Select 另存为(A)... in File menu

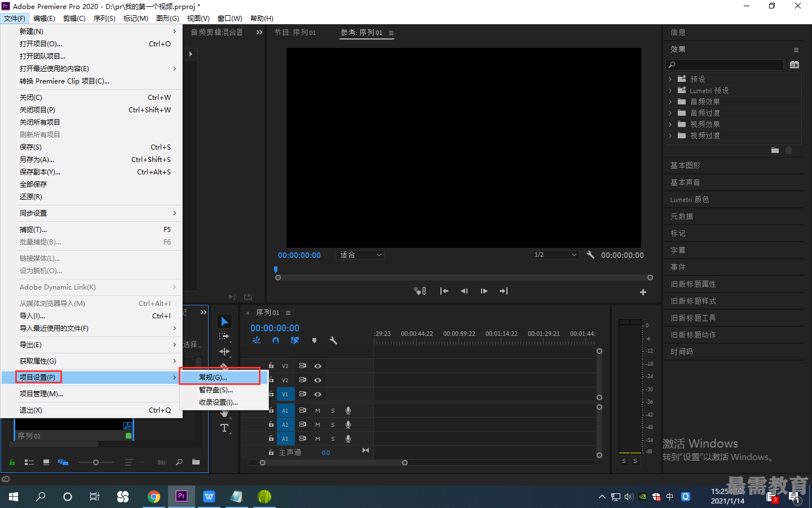click(91, 160)
